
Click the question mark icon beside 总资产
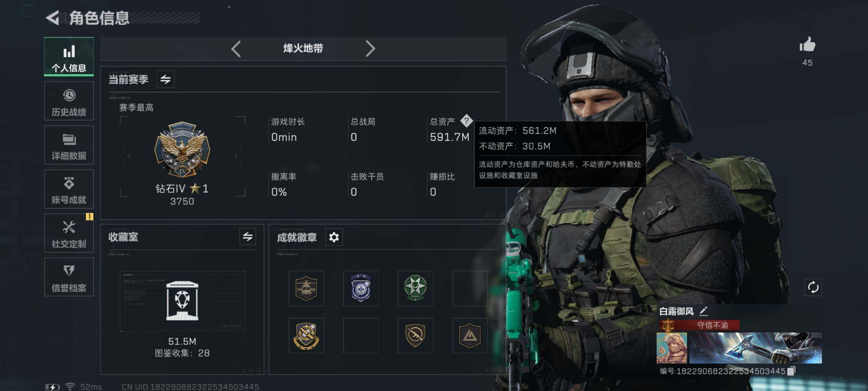[x=466, y=121]
